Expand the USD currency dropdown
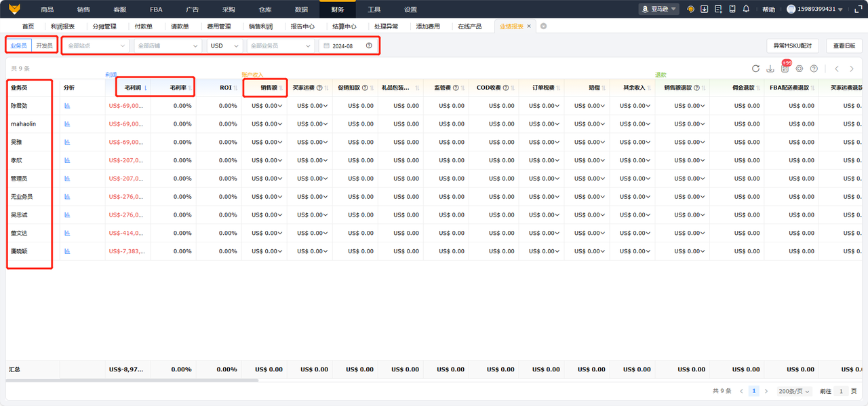 [225, 45]
